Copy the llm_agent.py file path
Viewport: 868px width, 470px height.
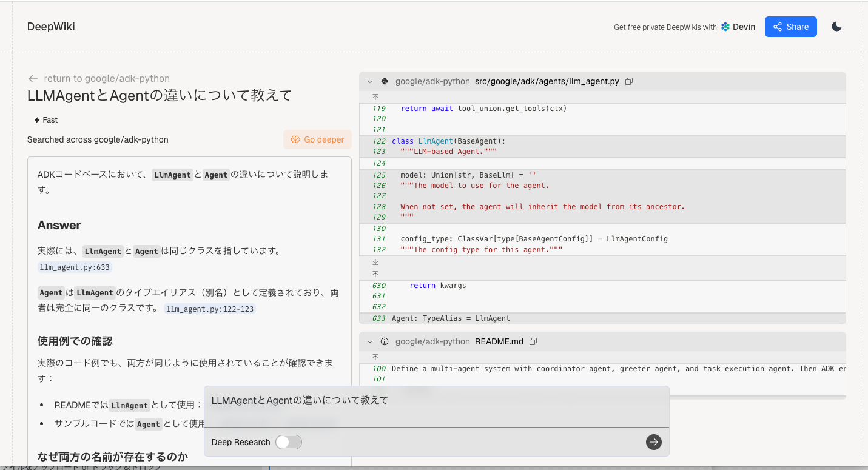pyautogui.click(x=629, y=81)
